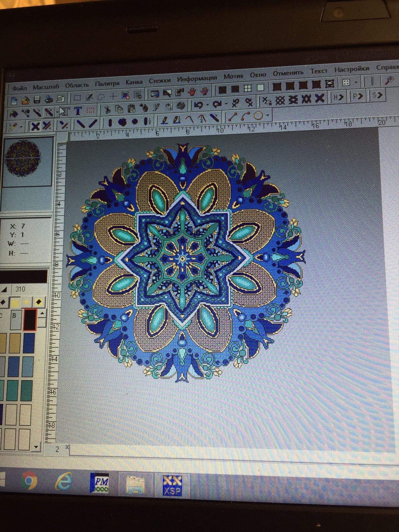The width and height of the screenshot is (399, 532).
Task: Click the redo arrow icon
Action: point(217,104)
